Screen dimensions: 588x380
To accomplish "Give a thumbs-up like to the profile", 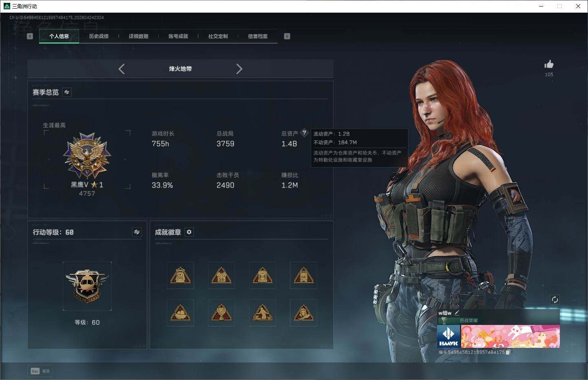I will [x=549, y=64].
